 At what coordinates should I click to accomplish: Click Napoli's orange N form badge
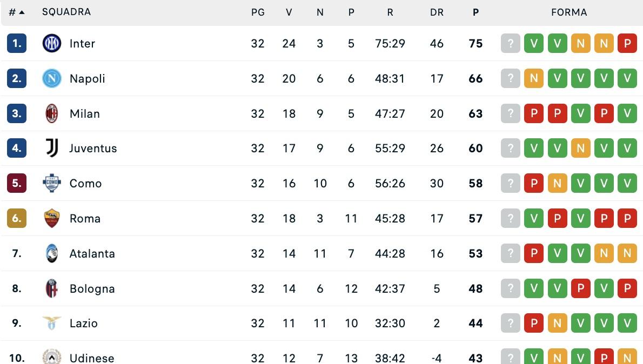coord(534,78)
